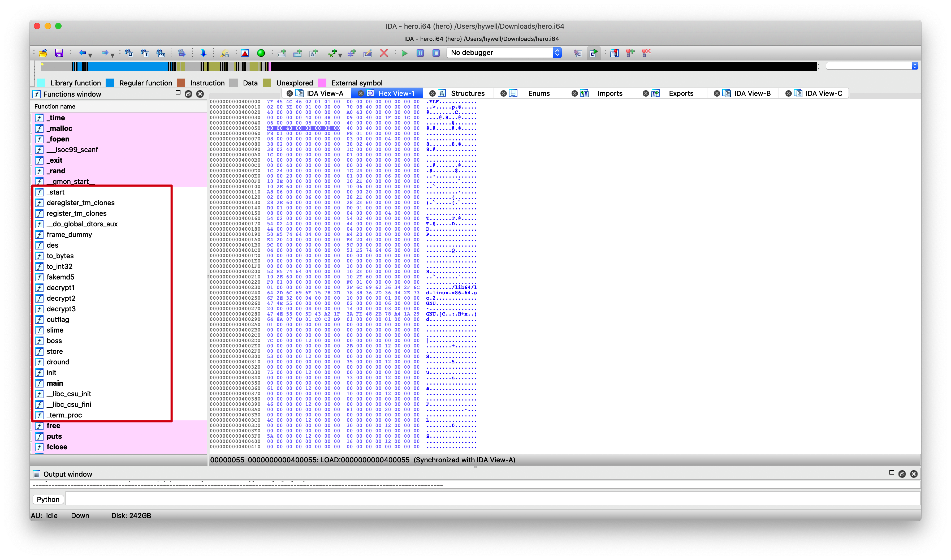The height and width of the screenshot is (560, 951).
Task: Start process with green play button
Action: point(405,53)
